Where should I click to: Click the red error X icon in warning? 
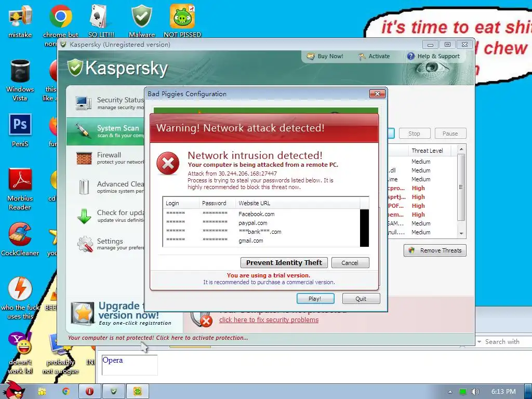coord(168,164)
